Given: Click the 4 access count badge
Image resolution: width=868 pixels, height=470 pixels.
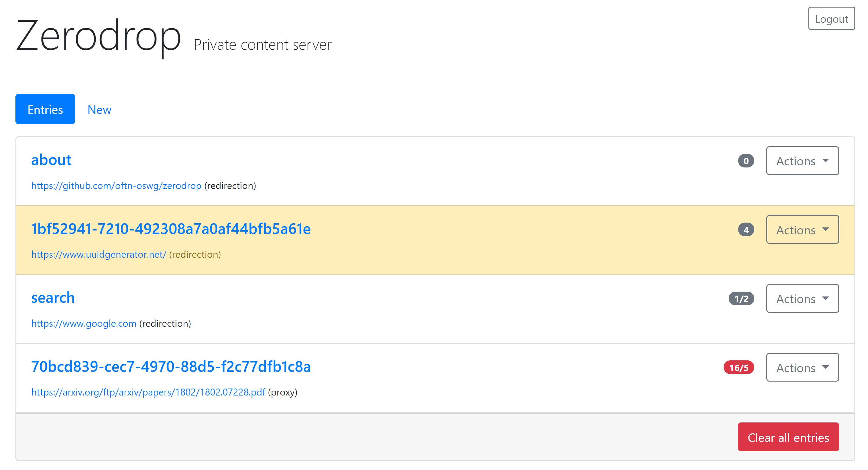Looking at the screenshot, I should (x=746, y=230).
